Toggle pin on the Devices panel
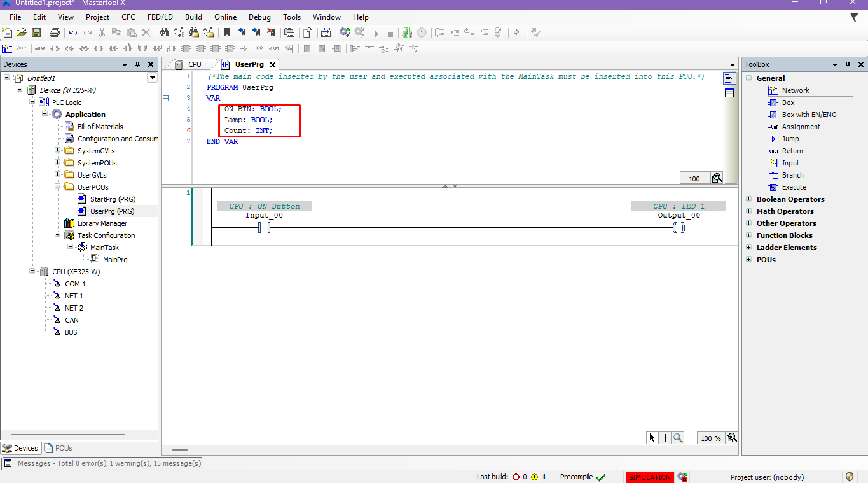 [137, 64]
